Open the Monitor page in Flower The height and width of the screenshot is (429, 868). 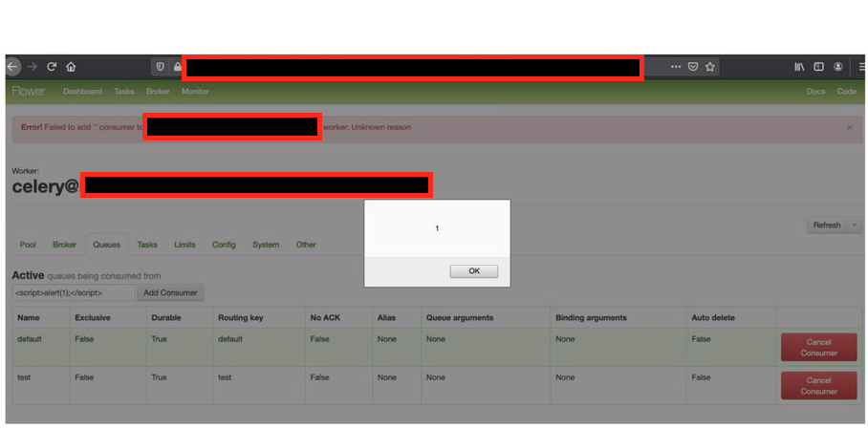pos(195,92)
